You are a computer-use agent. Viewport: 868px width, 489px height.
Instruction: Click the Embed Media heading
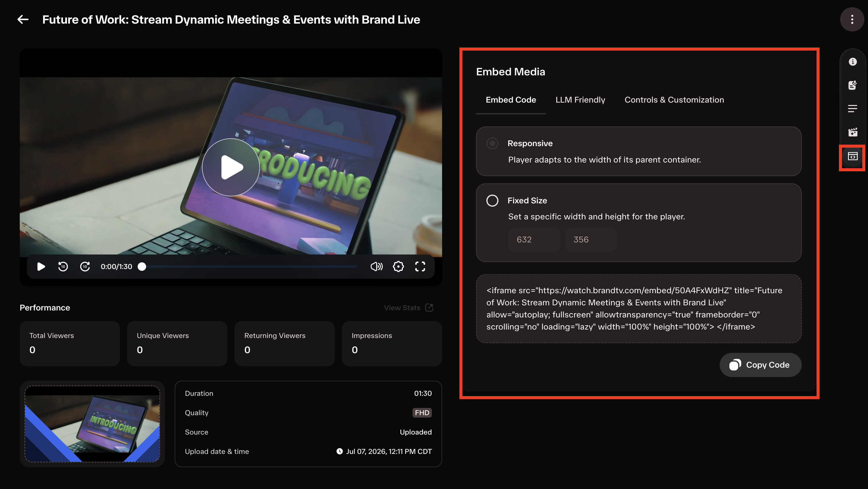[511, 72]
